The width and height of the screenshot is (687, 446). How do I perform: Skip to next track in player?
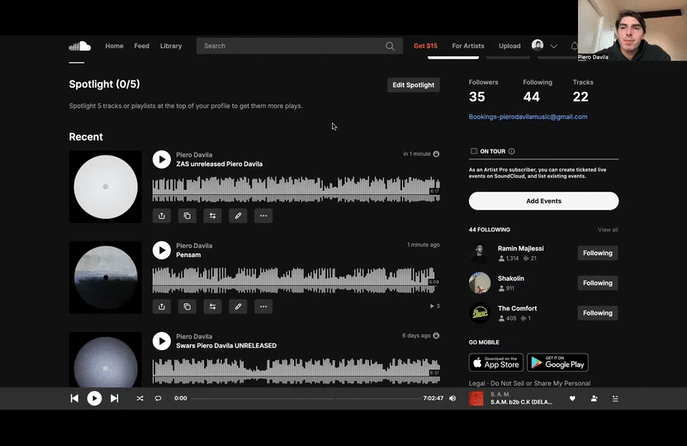(114, 398)
